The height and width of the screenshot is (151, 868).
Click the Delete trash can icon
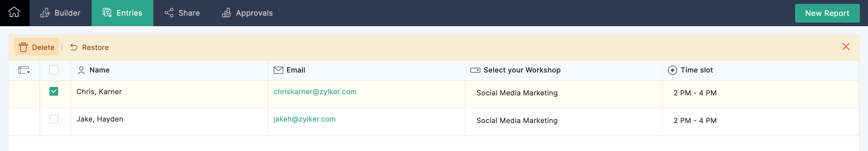[x=23, y=47]
